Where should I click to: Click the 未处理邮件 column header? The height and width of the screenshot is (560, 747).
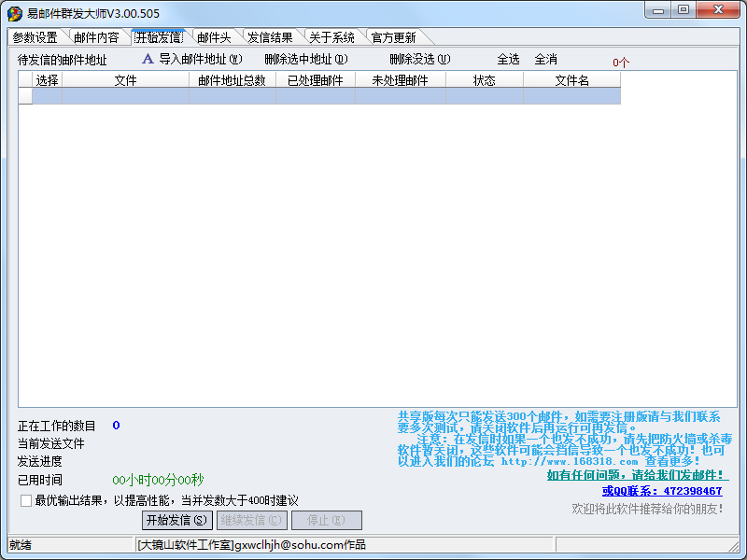point(401,80)
